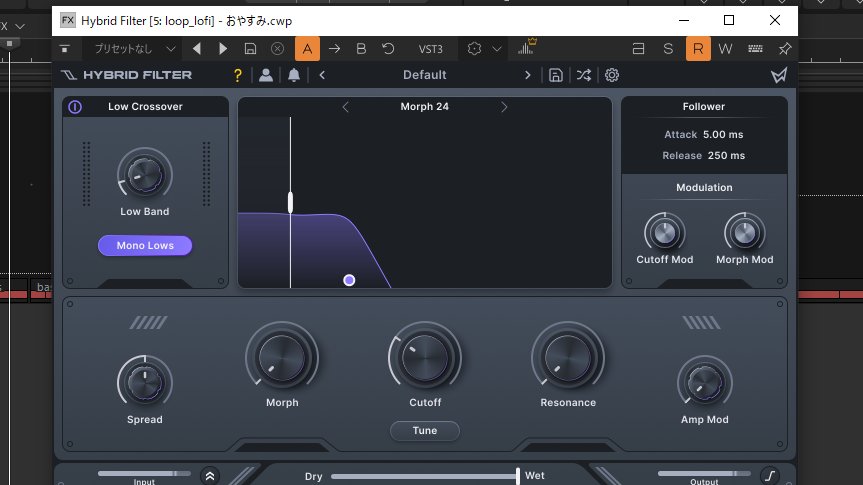
Task: Click the FX plugin window icon
Action: coord(67,20)
